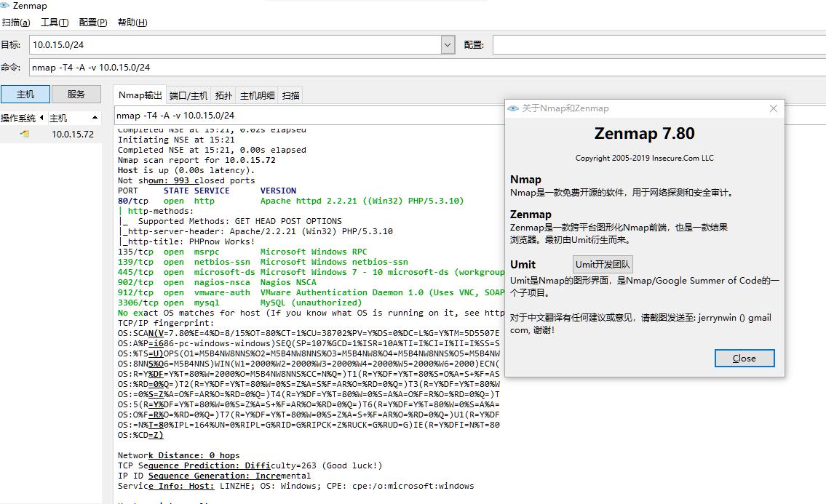
Task: Click the 912/tcp vmware-auth output line
Action: coord(311,292)
